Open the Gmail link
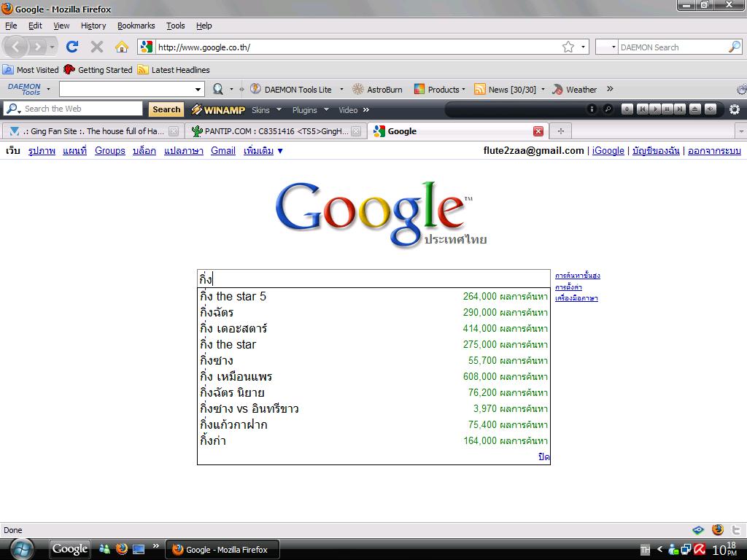This screenshot has width=747, height=560. pos(223,151)
